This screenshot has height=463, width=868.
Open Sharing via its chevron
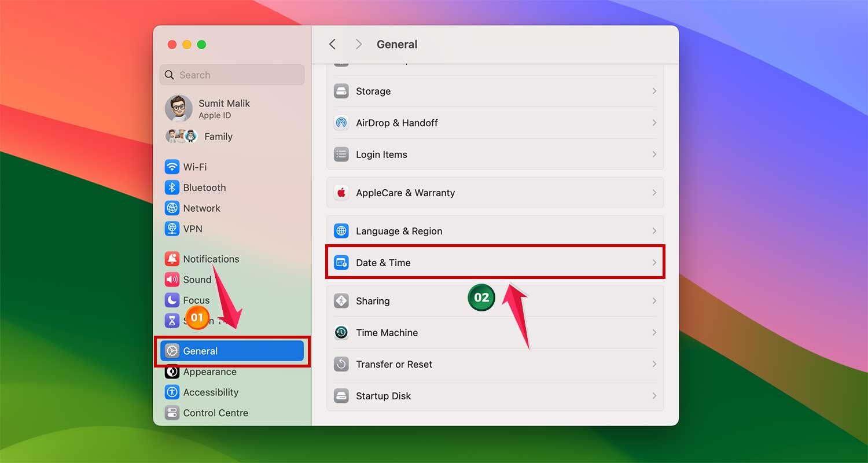pos(654,300)
